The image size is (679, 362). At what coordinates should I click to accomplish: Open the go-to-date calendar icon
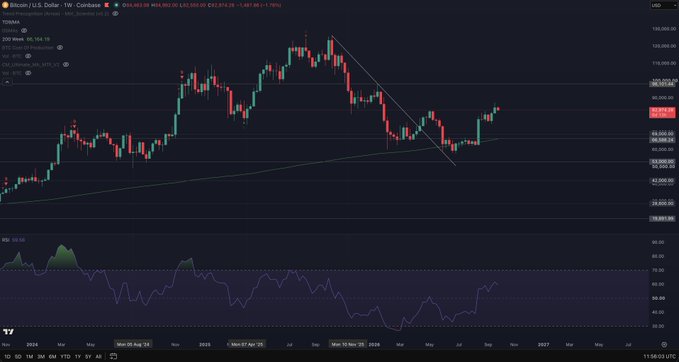pyautogui.click(x=113, y=356)
